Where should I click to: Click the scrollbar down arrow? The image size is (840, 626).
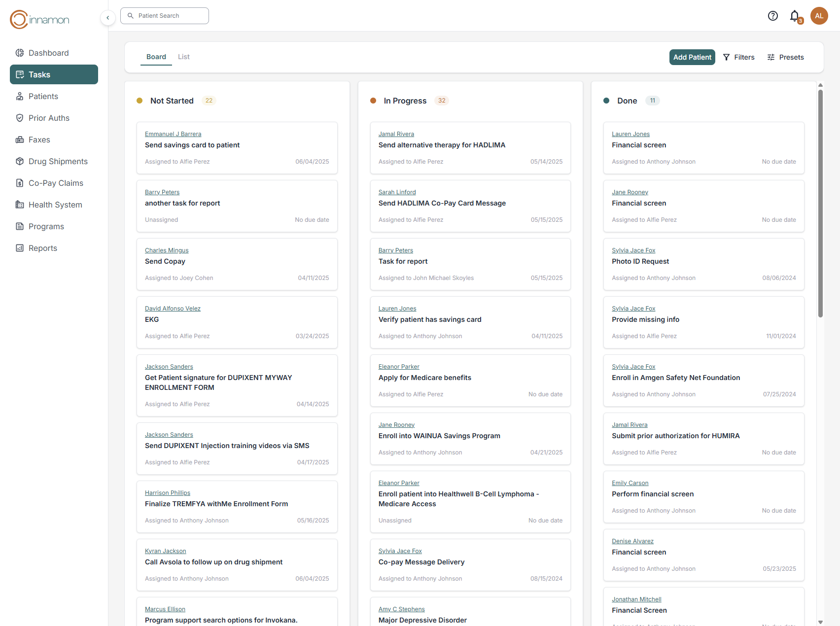point(820,622)
